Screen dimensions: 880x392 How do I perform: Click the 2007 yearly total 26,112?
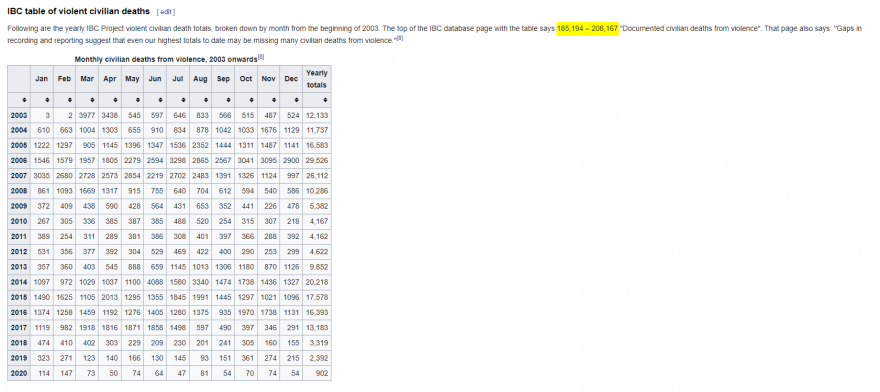(x=317, y=176)
